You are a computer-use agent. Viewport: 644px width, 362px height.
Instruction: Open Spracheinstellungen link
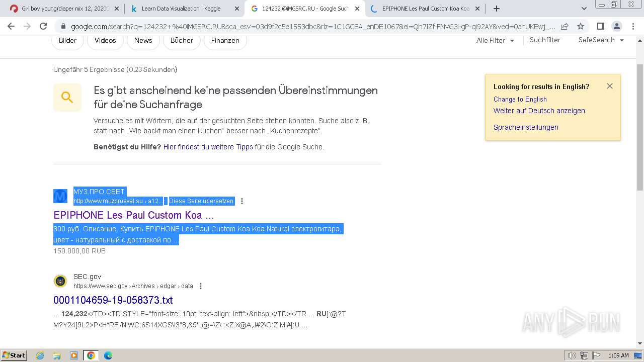pos(526,127)
